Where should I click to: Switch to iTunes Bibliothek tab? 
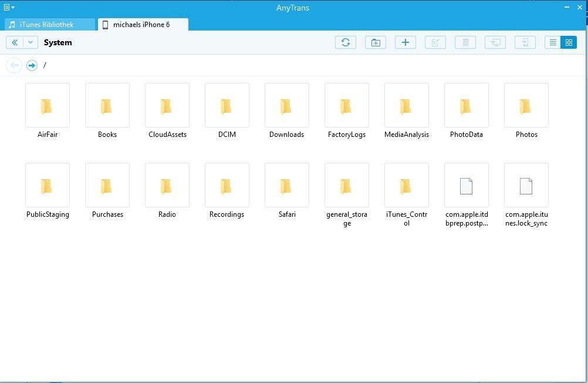(x=49, y=25)
